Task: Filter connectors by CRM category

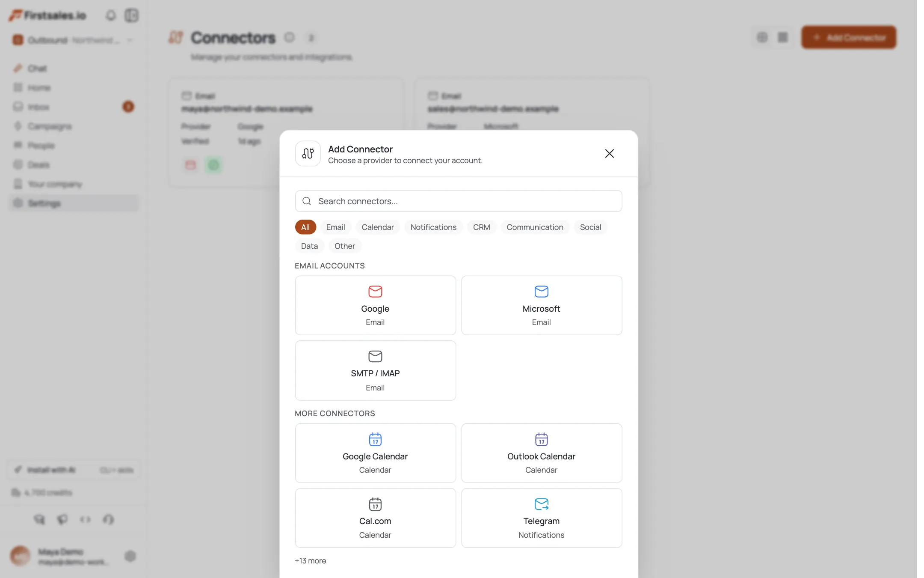Action: (481, 227)
